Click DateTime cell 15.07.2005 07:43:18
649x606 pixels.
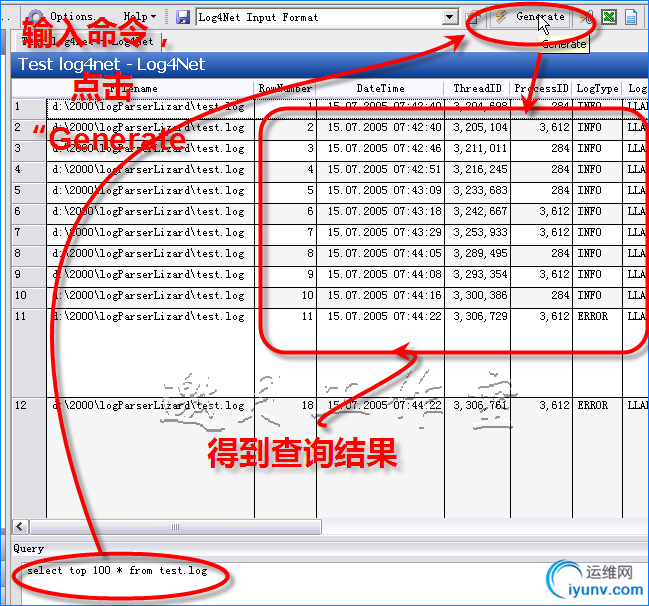coord(380,212)
